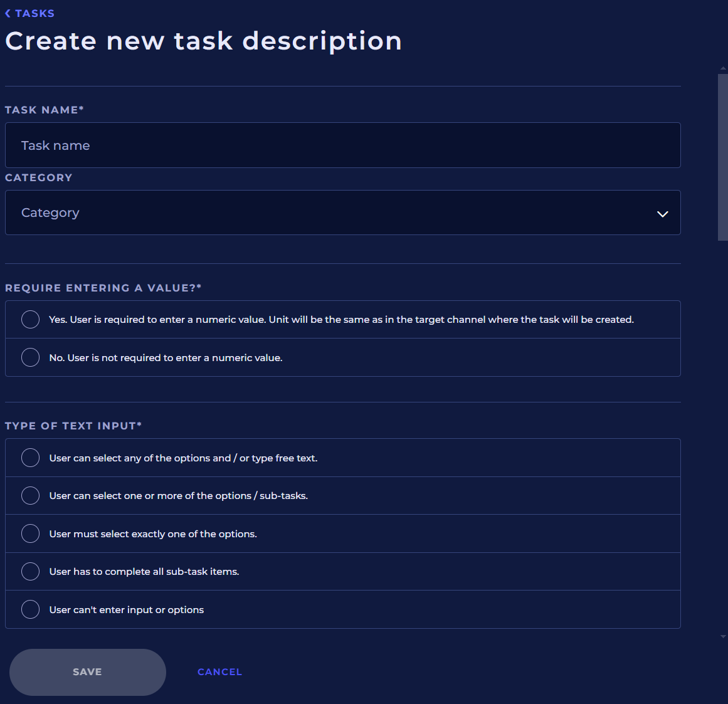
Task: Select 'User can't enter input or options'
Action: tap(30, 609)
